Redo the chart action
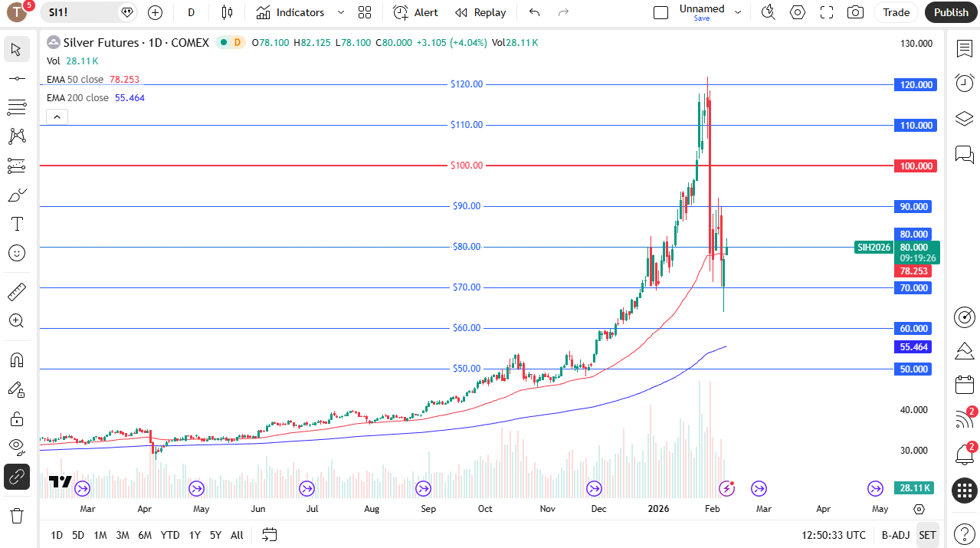 (564, 12)
